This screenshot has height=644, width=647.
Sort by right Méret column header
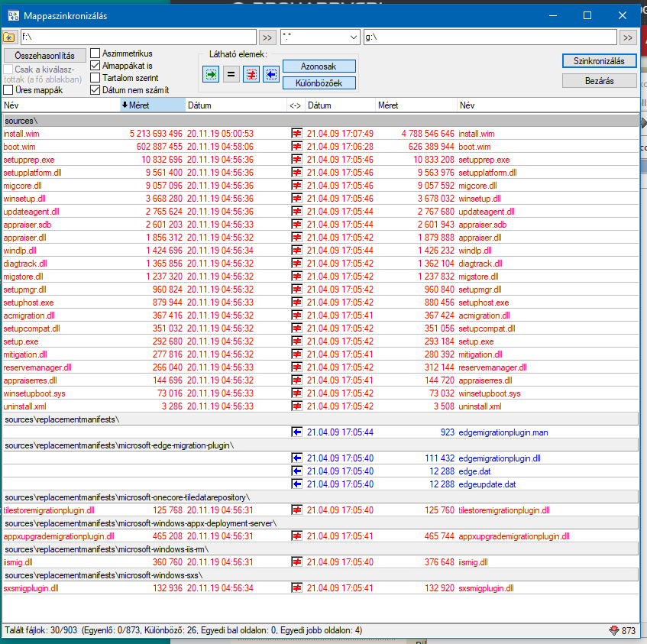(416, 105)
